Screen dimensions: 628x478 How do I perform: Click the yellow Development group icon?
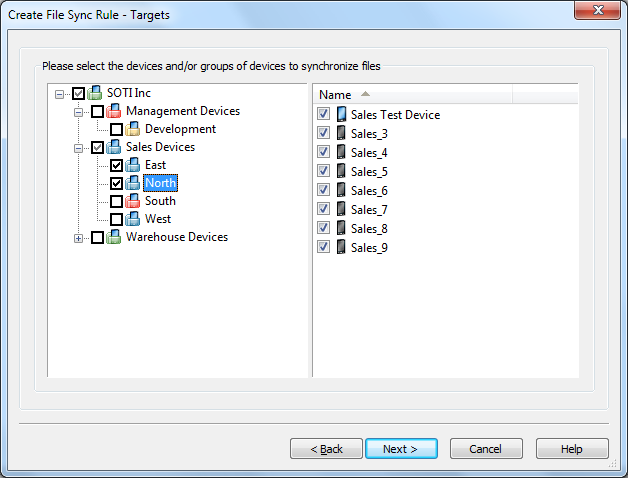[x=133, y=129]
